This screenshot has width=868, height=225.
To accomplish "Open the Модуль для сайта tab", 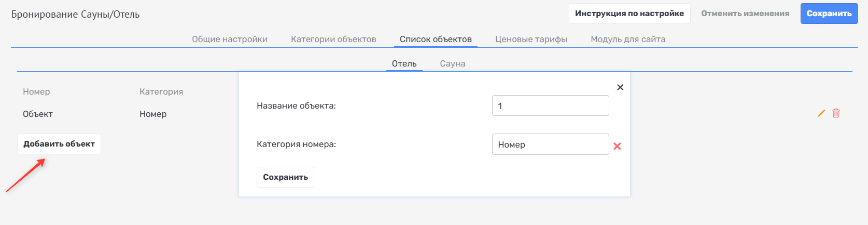I will point(628,39).
